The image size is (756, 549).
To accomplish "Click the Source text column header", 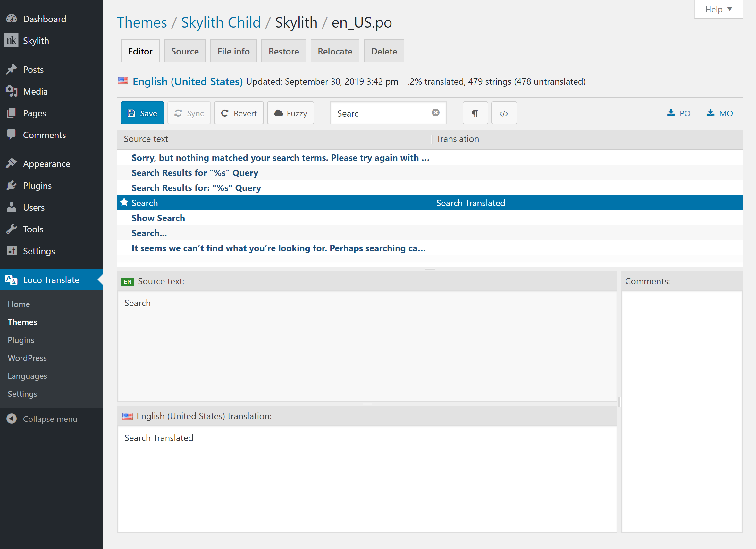I will [274, 139].
